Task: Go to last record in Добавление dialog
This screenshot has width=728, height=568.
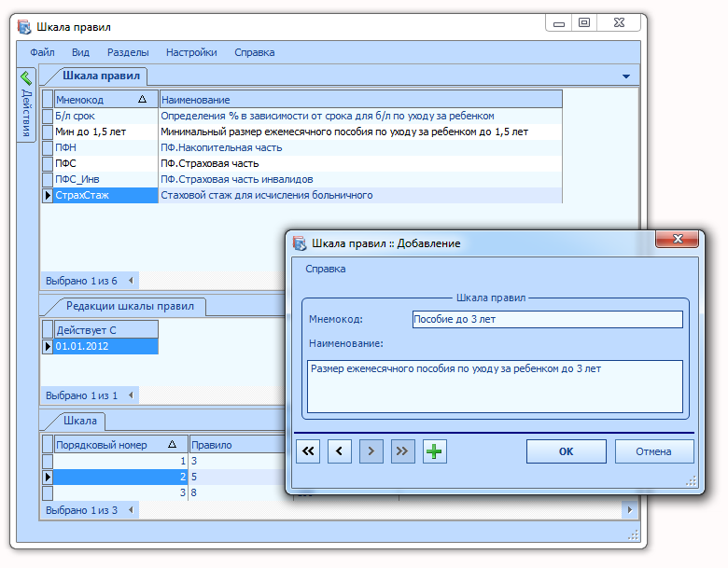Action: [402, 451]
